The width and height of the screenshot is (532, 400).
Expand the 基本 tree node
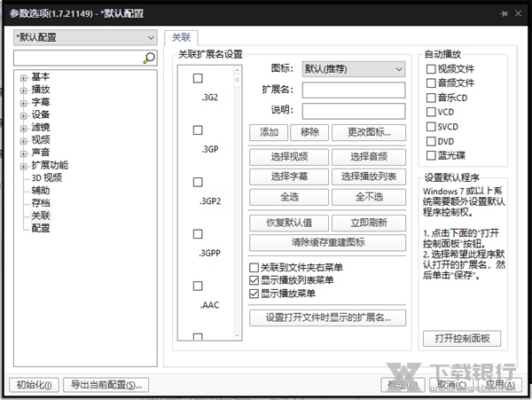pos(23,77)
